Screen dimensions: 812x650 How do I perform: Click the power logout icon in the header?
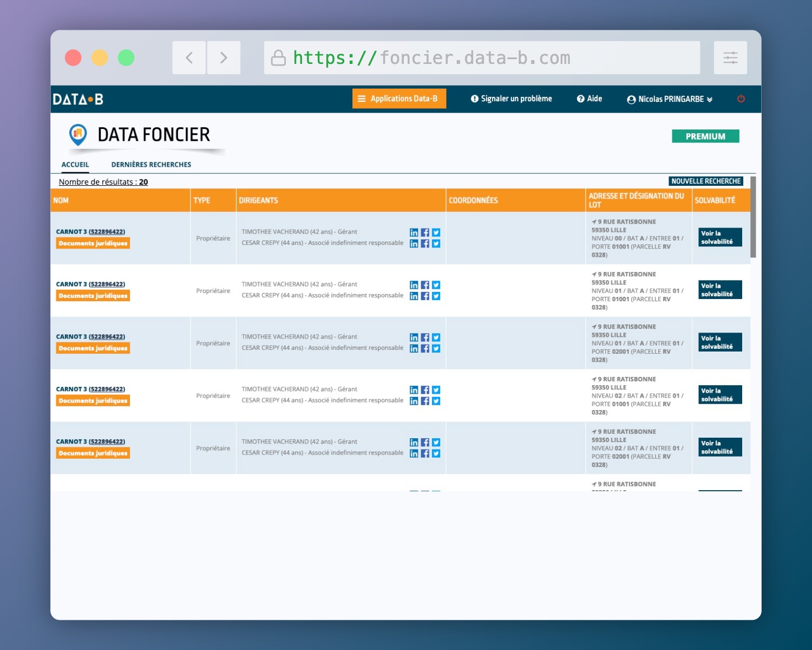[741, 99]
